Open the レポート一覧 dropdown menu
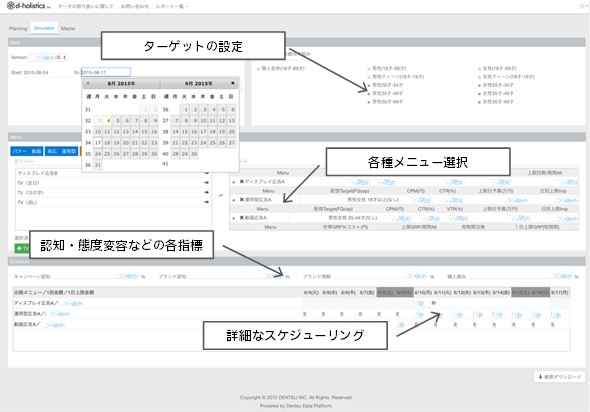590x412 pixels. [x=172, y=6]
